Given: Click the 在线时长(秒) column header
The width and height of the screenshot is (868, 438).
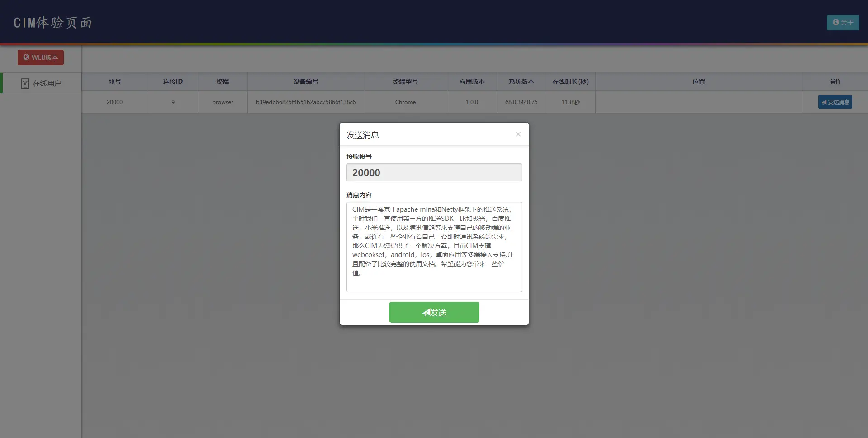Looking at the screenshot, I should [570, 81].
